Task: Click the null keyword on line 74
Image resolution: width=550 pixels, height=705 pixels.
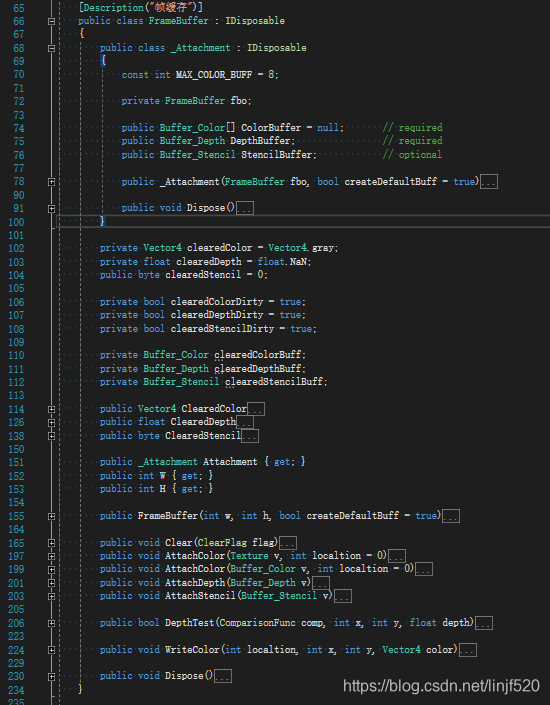Action: coord(328,128)
